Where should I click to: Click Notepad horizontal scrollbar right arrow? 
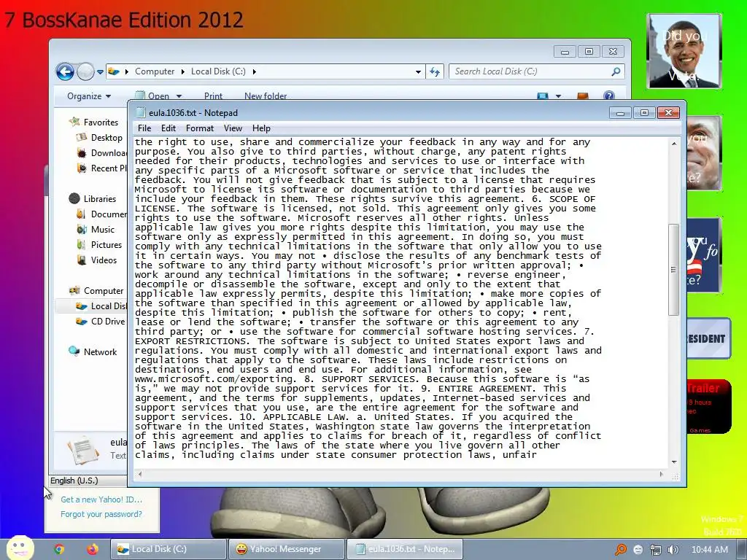pyautogui.click(x=661, y=474)
